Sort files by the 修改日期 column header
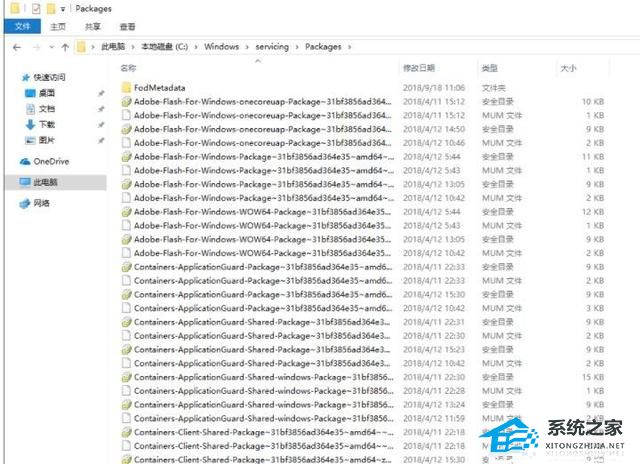This screenshot has width=640, height=464. coord(419,68)
